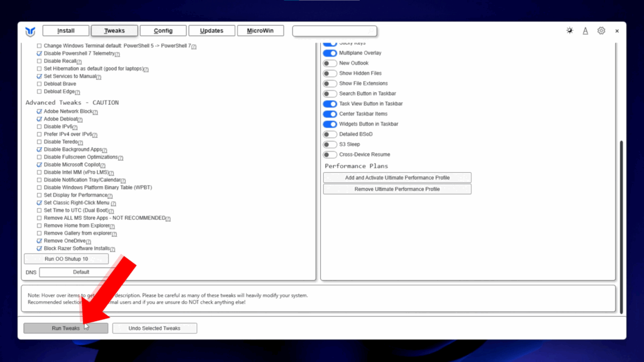Open font scaling with the A icon
This screenshot has width=644, height=362.
[x=586, y=31]
